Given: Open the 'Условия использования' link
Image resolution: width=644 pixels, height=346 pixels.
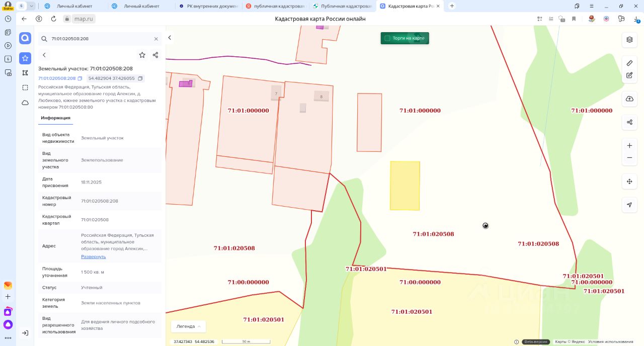Looking at the screenshot, I should [611, 342].
